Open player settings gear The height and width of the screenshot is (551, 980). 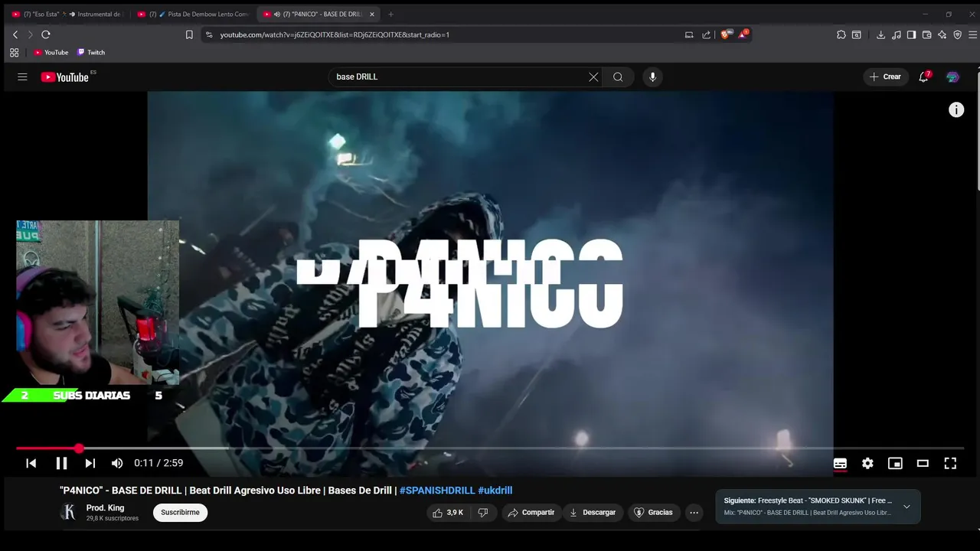(x=867, y=463)
